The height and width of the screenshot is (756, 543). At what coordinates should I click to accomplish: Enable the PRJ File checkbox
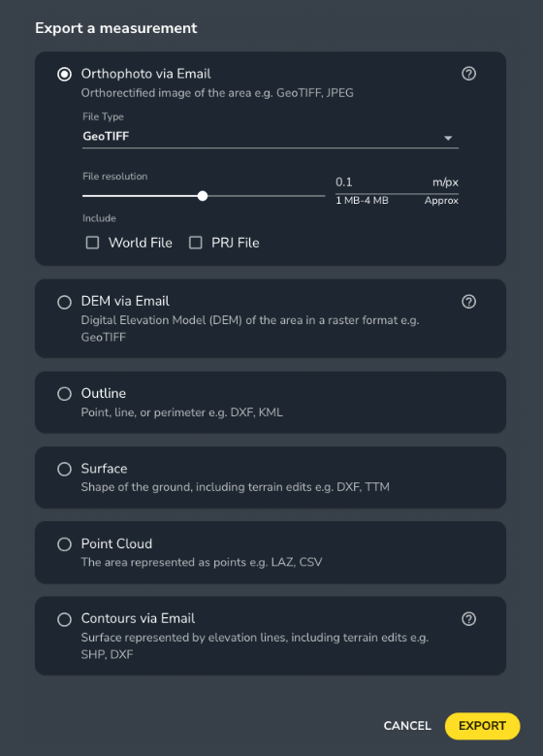point(195,243)
